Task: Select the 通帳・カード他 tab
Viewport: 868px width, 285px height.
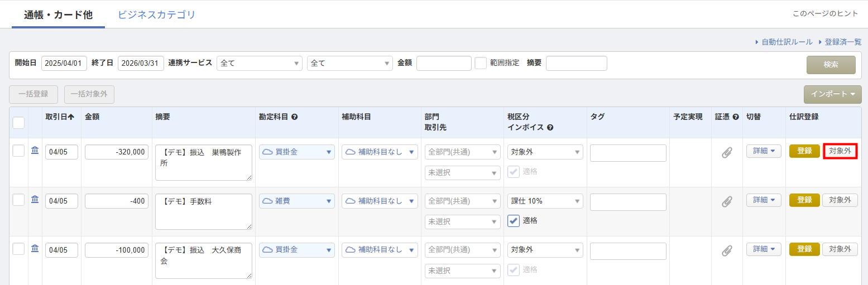Action: [x=58, y=15]
